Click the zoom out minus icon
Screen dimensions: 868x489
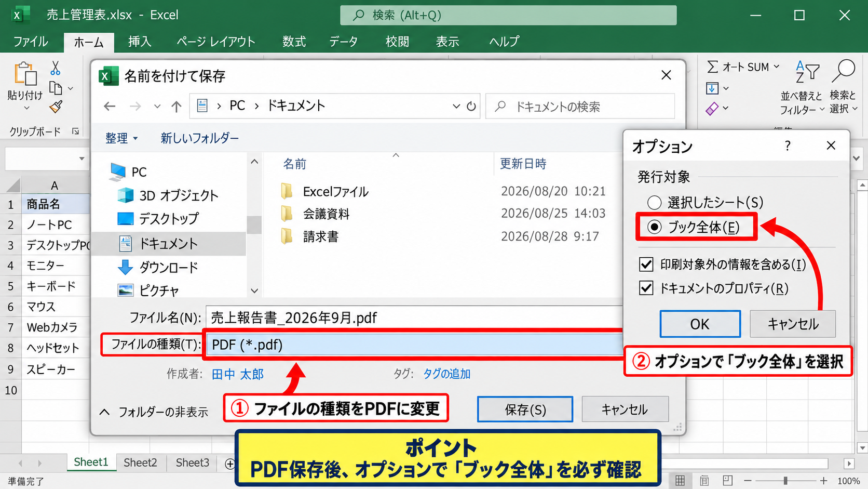748,481
